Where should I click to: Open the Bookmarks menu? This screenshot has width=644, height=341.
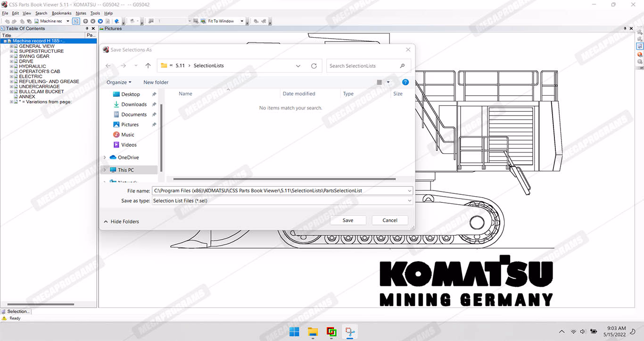point(61,13)
